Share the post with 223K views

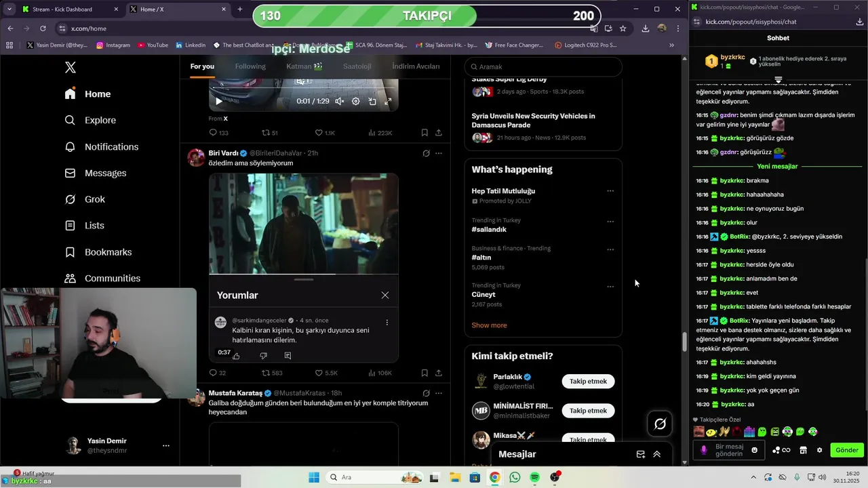click(439, 133)
